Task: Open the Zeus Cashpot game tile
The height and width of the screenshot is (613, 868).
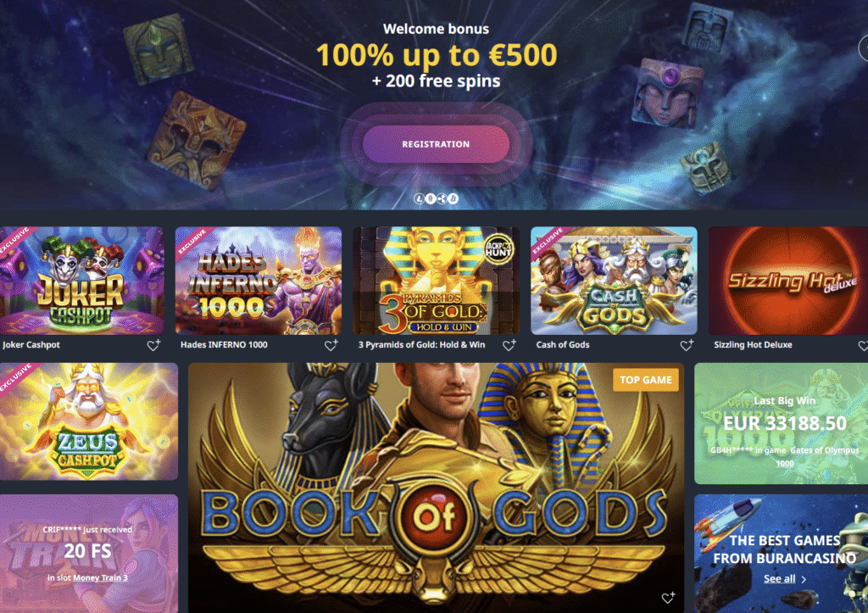Action: [88, 421]
